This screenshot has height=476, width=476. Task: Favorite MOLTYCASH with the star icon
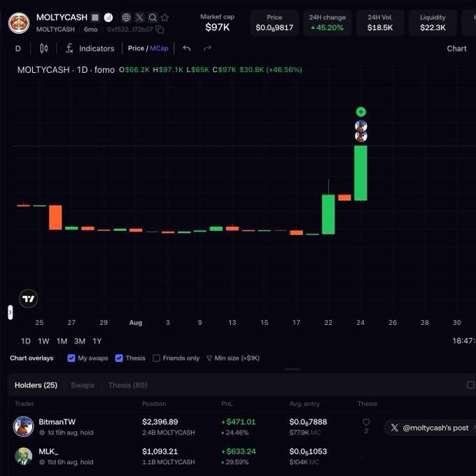[x=164, y=17]
